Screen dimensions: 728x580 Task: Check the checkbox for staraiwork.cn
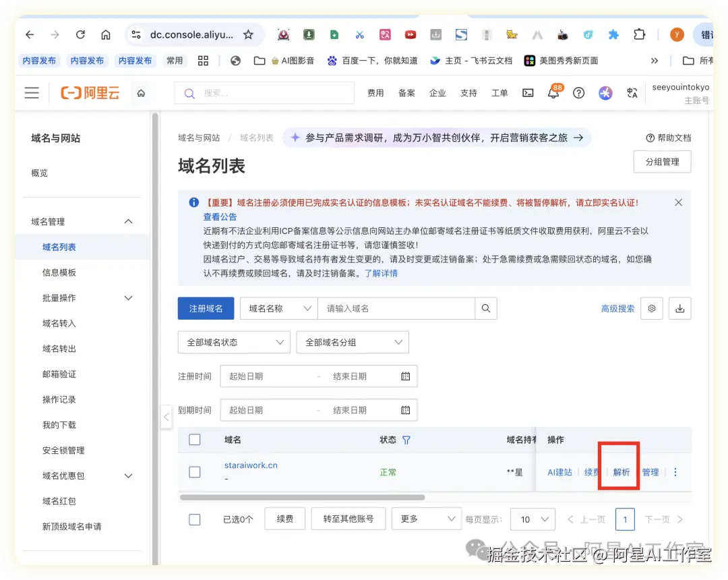tap(195, 472)
